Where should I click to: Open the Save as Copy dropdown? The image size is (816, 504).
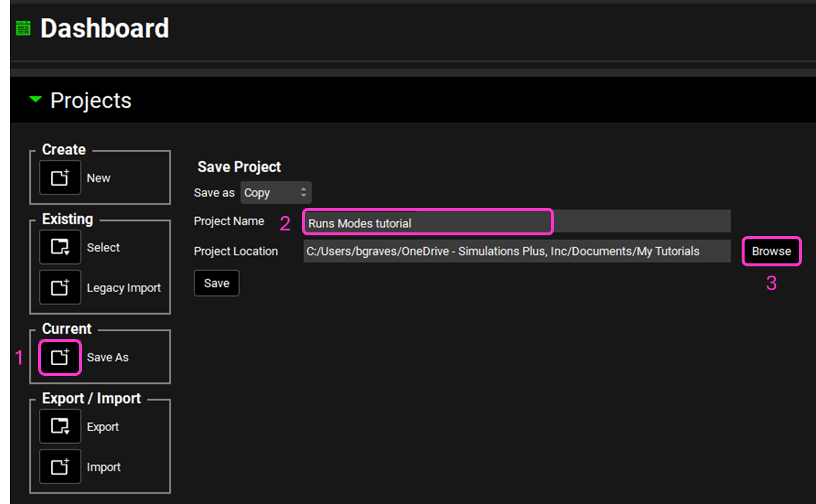tap(276, 193)
